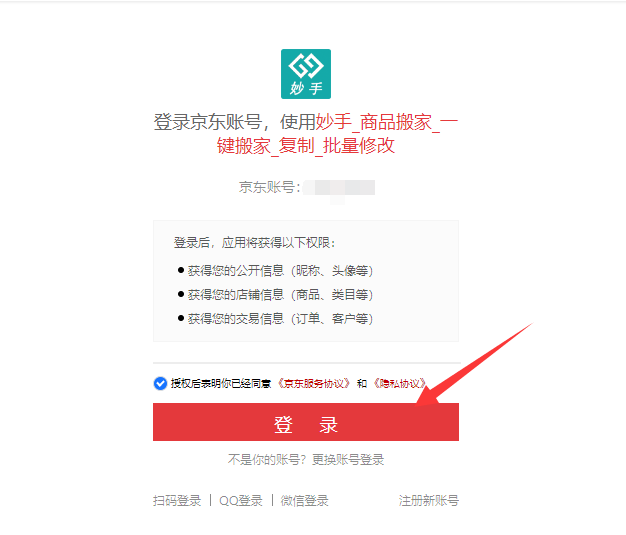The width and height of the screenshot is (626, 535).
Task: Click the 登录后，应用将获得以下权限 heading
Action: coord(255,243)
